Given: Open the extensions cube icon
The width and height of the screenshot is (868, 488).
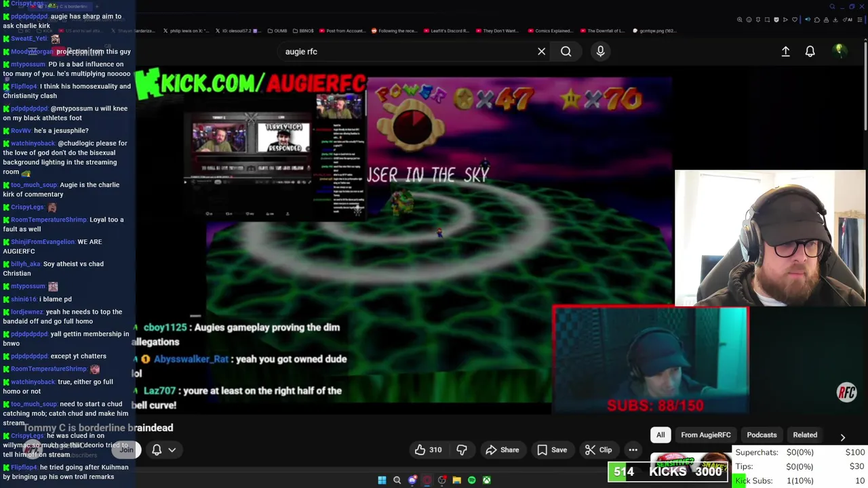Looking at the screenshot, I should (817, 20).
